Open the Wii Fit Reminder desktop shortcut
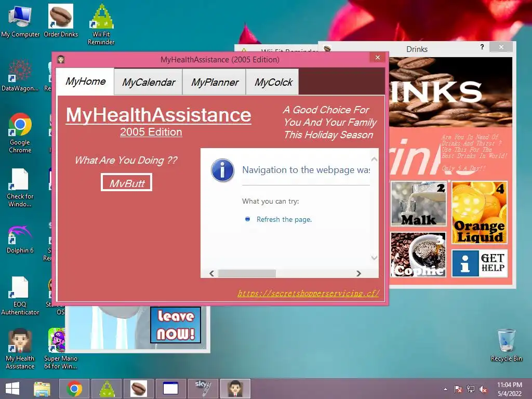This screenshot has width=532, height=399. (101, 24)
